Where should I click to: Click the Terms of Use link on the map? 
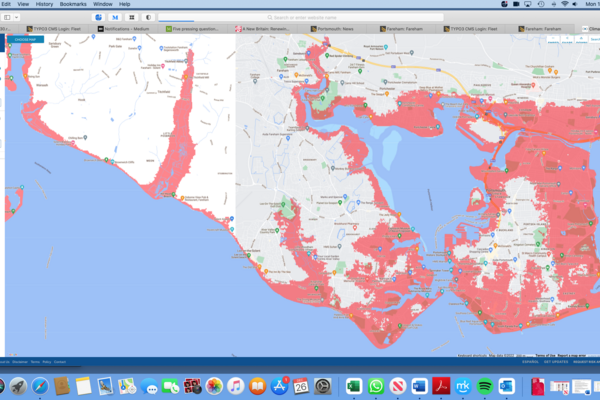click(x=545, y=356)
